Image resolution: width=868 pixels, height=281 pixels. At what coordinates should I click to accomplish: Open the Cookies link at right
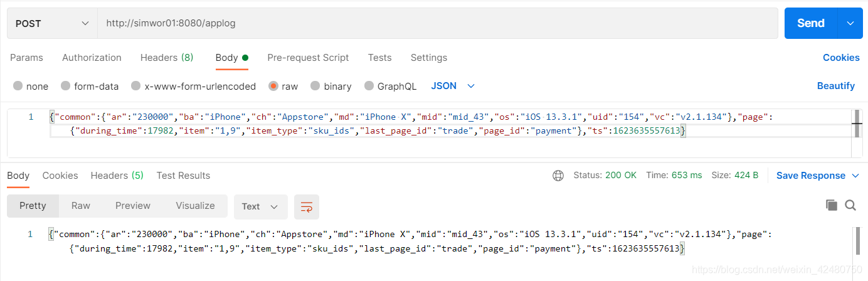click(841, 58)
